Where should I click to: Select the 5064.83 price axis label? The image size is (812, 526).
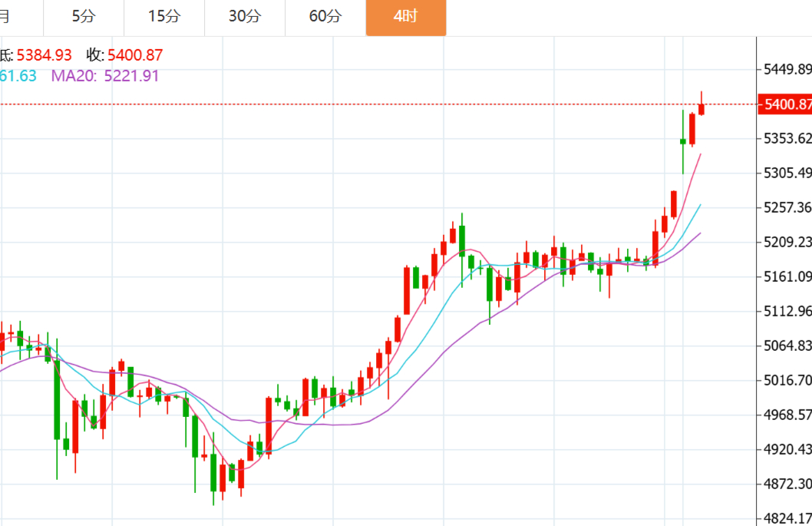787,346
